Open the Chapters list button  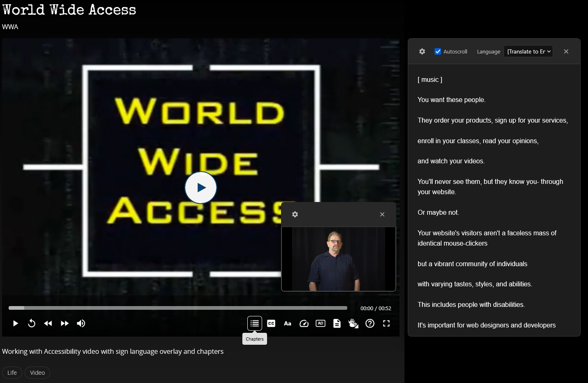coord(255,323)
